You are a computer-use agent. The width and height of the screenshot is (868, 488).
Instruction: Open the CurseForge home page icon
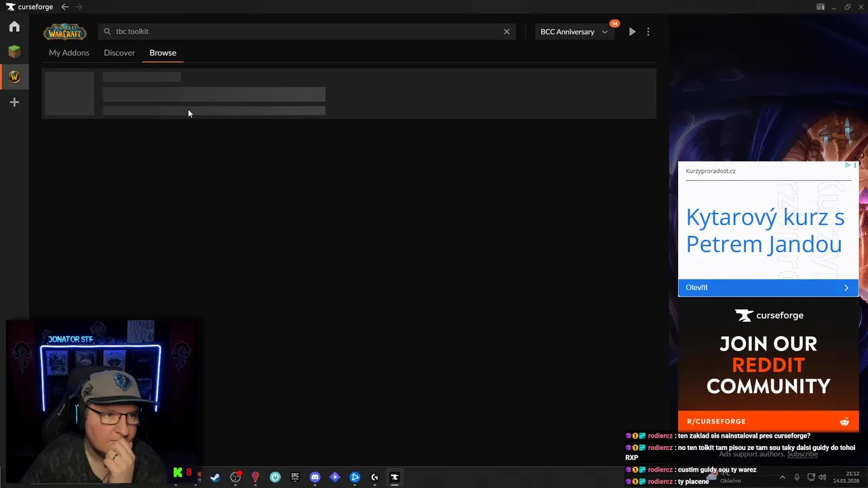click(x=14, y=26)
